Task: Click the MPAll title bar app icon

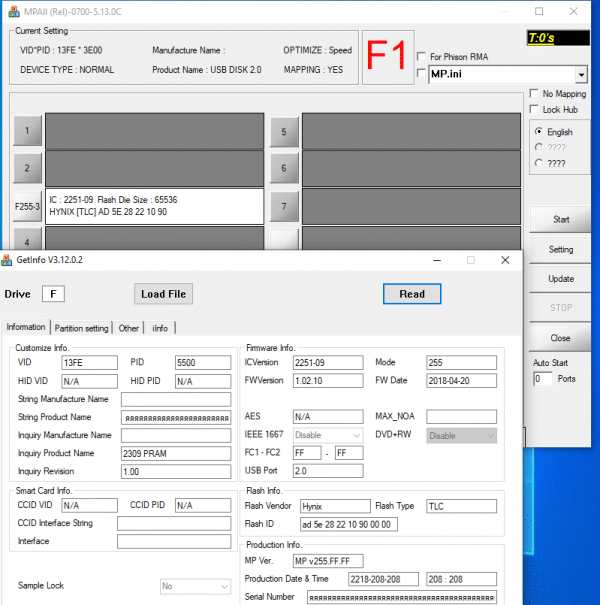Action: coord(14,12)
